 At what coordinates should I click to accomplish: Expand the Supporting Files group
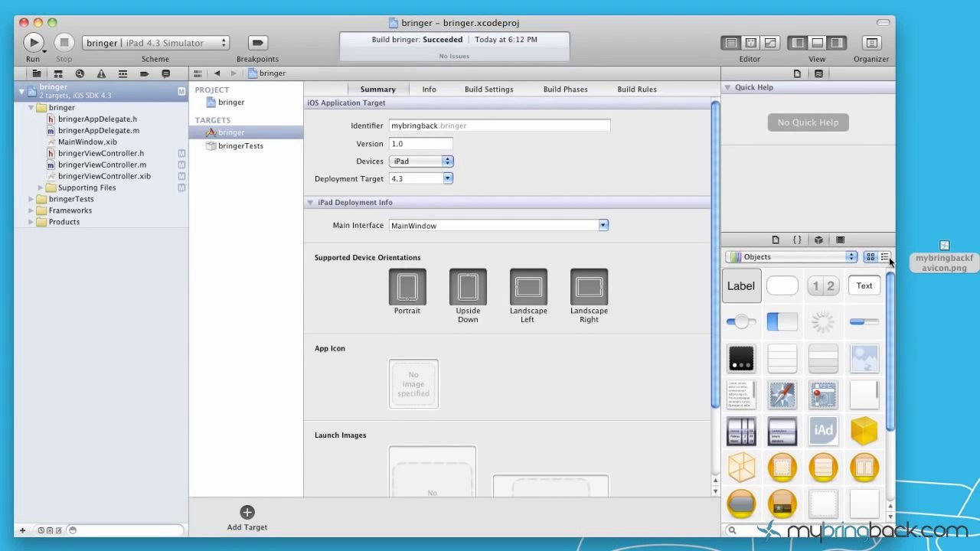tap(41, 187)
